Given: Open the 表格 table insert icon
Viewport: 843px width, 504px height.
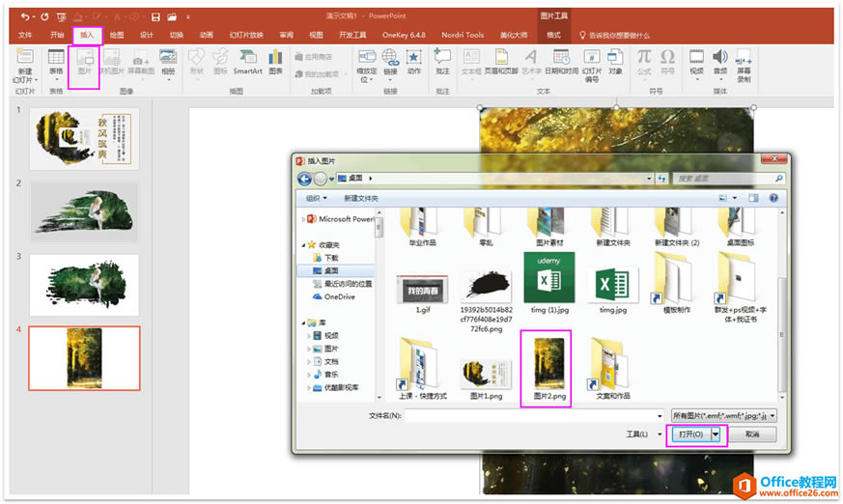Looking at the screenshot, I should point(56,57).
